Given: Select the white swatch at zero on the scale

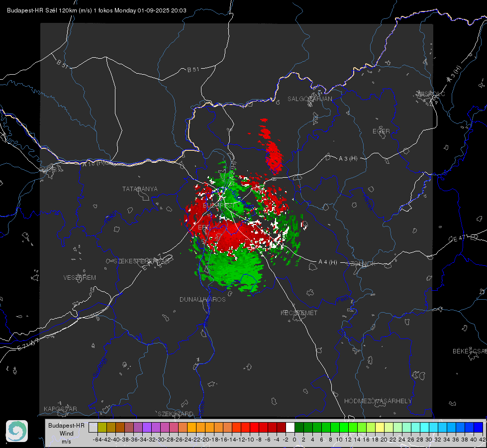Looking at the screenshot, I should click(290, 427).
